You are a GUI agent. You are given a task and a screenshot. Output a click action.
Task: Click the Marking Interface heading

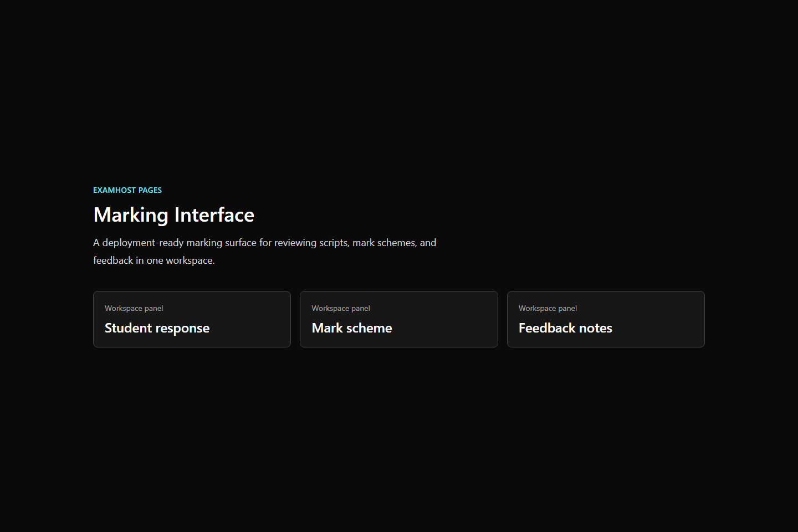click(x=173, y=215)
